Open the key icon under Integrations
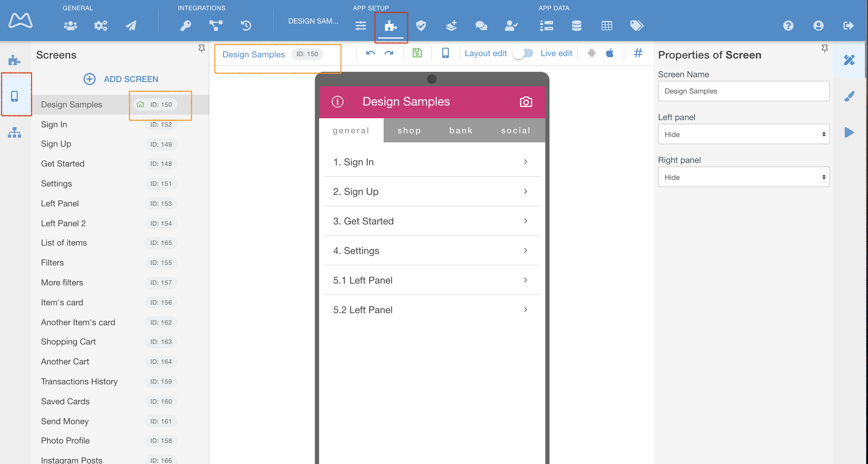The height and width of the screenshot is (464, 868). coord(186,26)
